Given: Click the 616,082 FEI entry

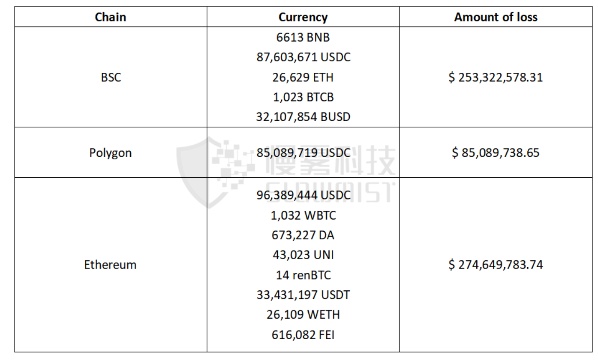Looking at the screenshot, I should click(303, 334).
